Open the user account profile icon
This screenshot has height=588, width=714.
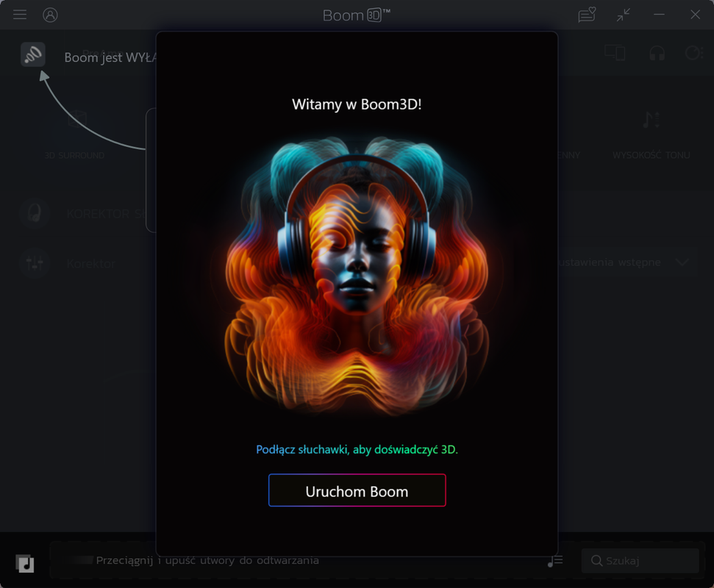pyautogui.click(x=50, y=15)
